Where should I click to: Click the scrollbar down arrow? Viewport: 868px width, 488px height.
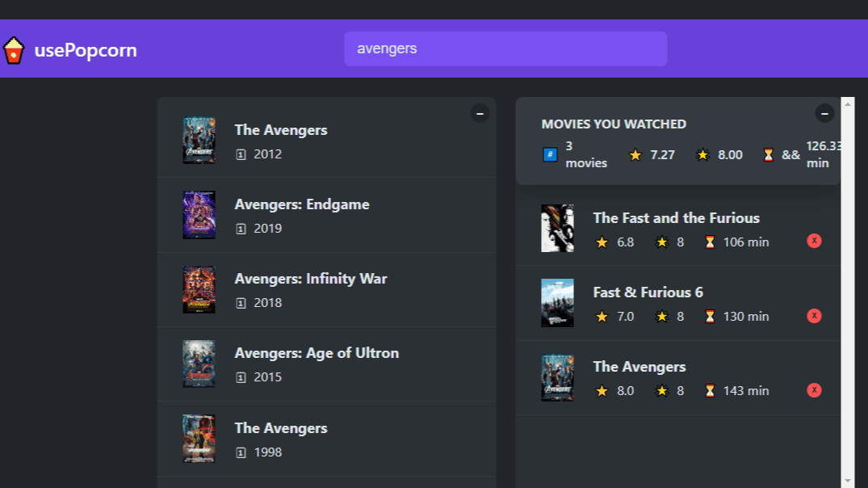848,481
